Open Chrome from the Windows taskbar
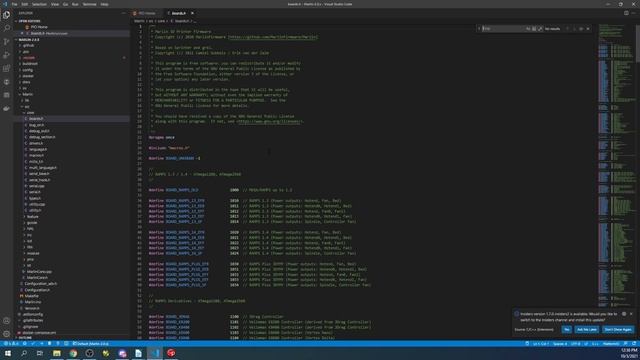This screenshot has width=640, height=360. tap(73, 353)
